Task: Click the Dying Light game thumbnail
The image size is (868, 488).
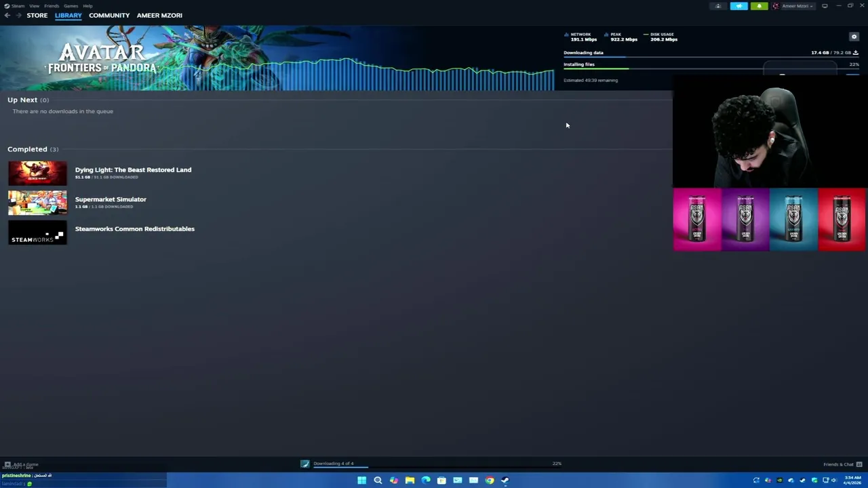Action: click(37, 173)
